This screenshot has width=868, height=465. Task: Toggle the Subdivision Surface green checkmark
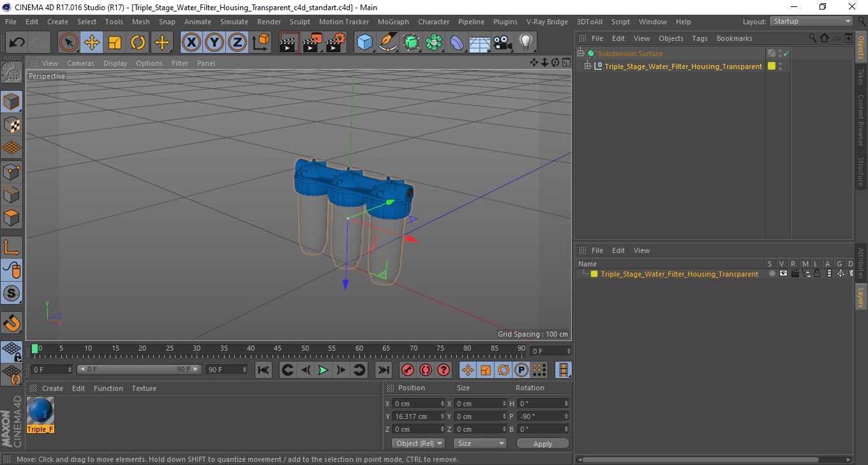click(786, 54)
